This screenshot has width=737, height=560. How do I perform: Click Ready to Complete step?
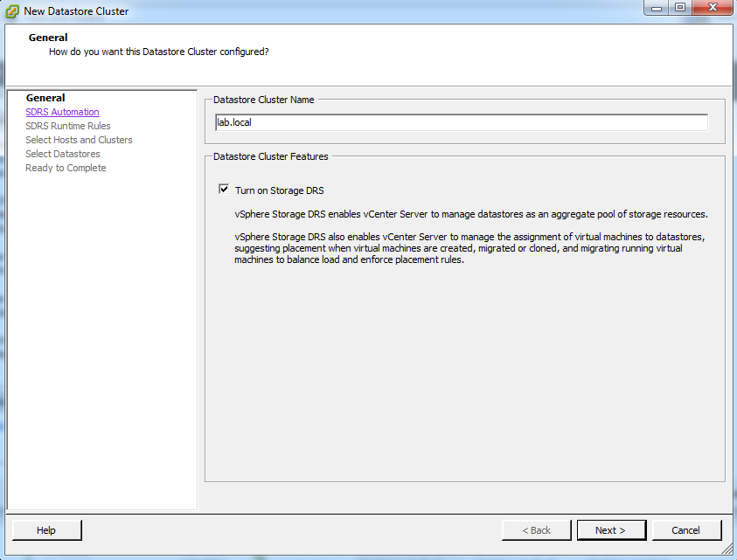pos(66,168)
